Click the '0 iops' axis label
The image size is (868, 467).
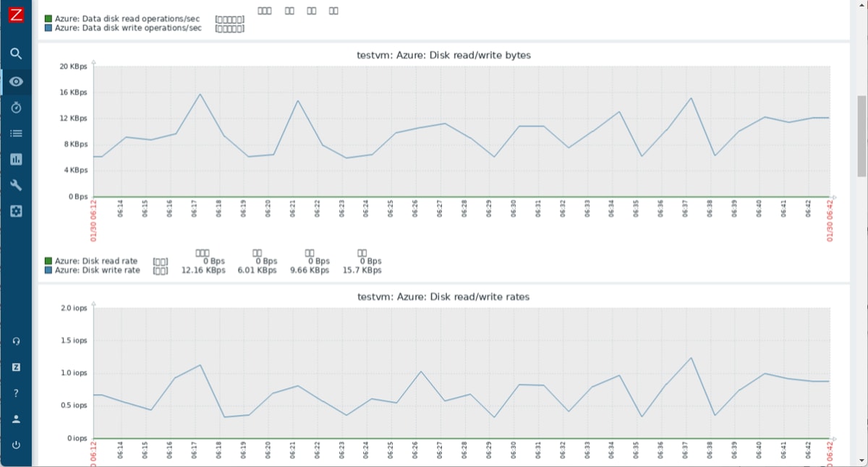coord(77,438)
